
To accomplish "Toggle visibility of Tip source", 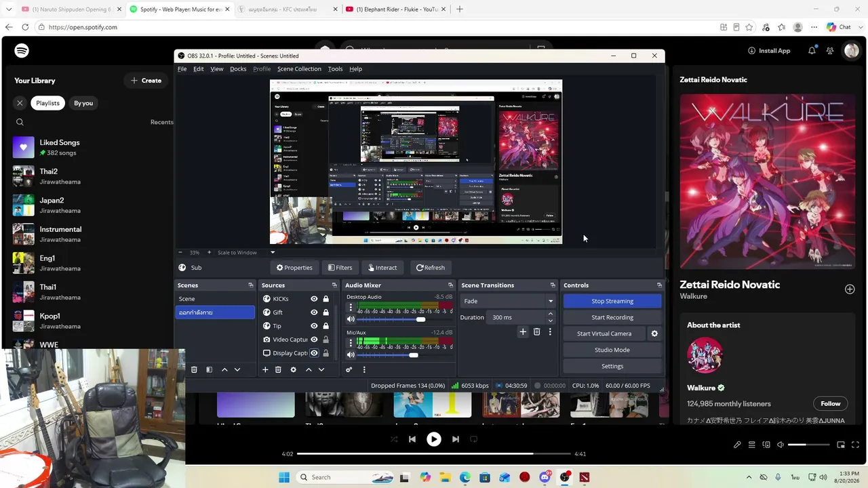I will (x=314, y=326).
